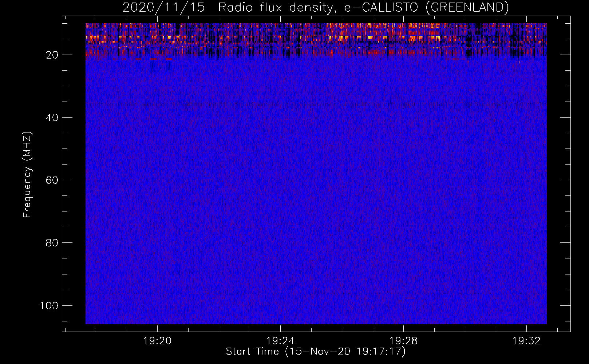Image resolution: width=589 pixels, height=364 pixels.
Task: Select the 40 MHz frequency tick label
Action: pos(52,118)
